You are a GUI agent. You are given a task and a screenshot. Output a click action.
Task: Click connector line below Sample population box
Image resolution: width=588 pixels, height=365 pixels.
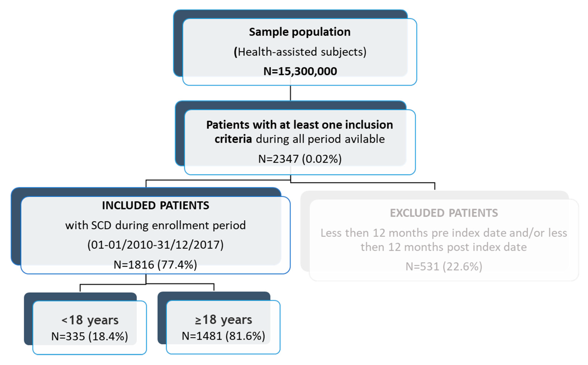[x=290, y=93]
